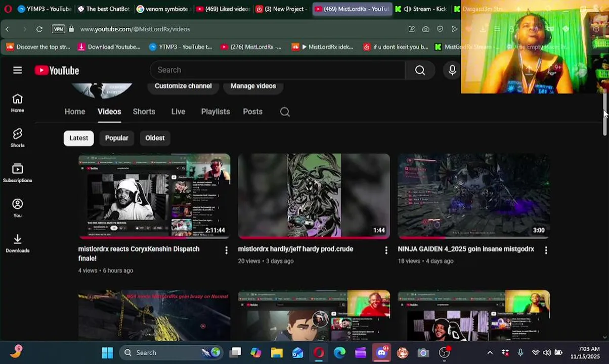This screenshot has width=609, height=364.
Task: Open Subscriptions in the left sidebar
Action: 18,173
